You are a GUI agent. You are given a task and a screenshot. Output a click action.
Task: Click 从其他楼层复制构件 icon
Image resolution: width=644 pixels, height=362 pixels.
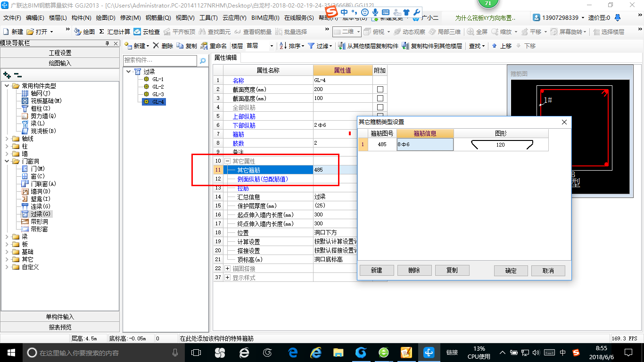(x=342, y=46)
